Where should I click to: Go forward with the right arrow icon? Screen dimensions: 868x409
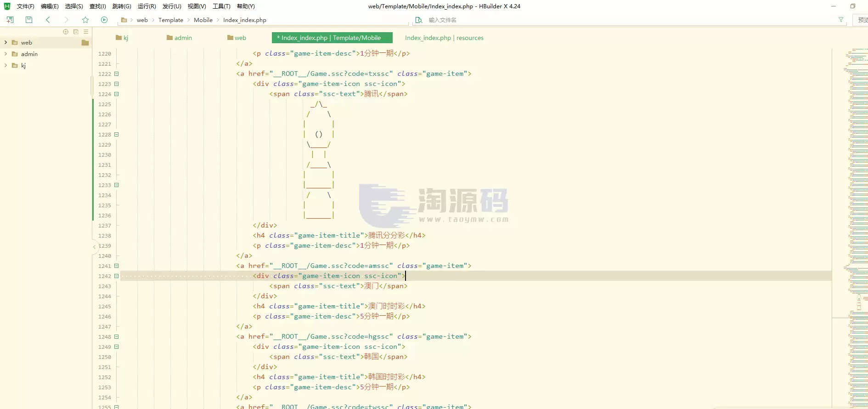(67, 20)
